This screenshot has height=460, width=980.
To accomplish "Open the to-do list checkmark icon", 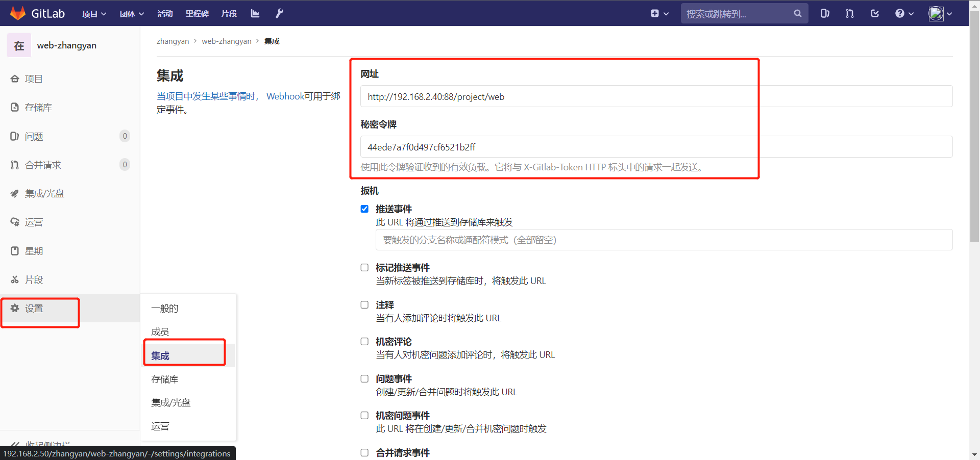I will 874,13.
